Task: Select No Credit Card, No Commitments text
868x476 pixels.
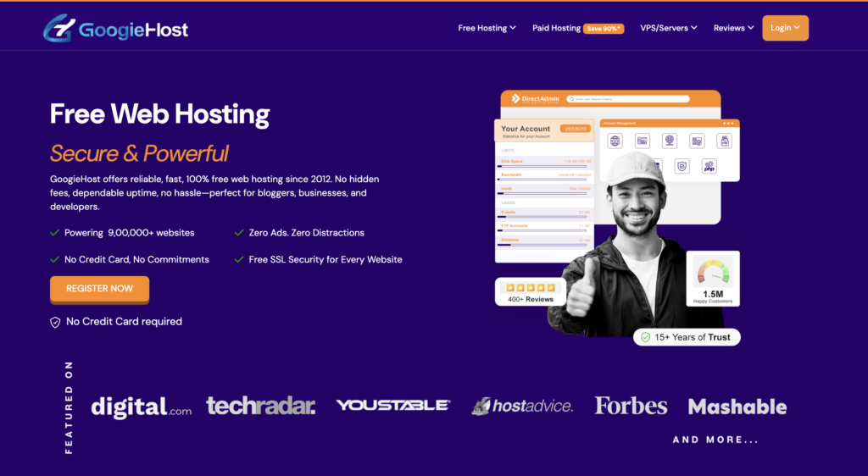Action: click(x=136, y=259)
